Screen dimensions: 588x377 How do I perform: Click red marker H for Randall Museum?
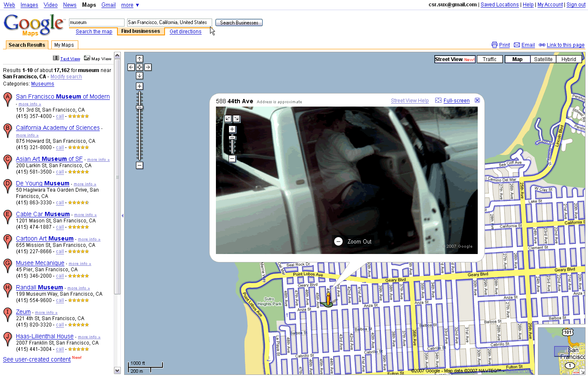(7, 291)
